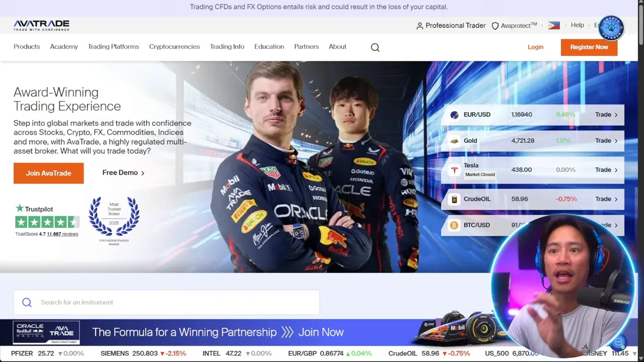Click the AvaTrade logo in the header

41,25
